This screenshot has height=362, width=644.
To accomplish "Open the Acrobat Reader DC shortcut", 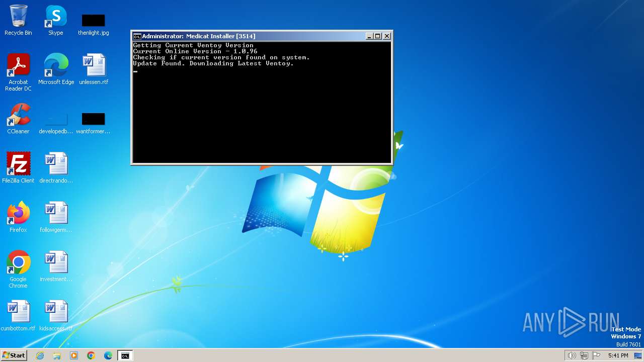I will (x=19, y=72).
